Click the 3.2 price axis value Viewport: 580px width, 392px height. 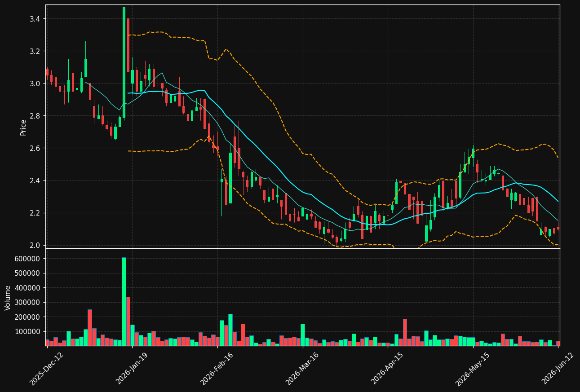tap(35, 51)
